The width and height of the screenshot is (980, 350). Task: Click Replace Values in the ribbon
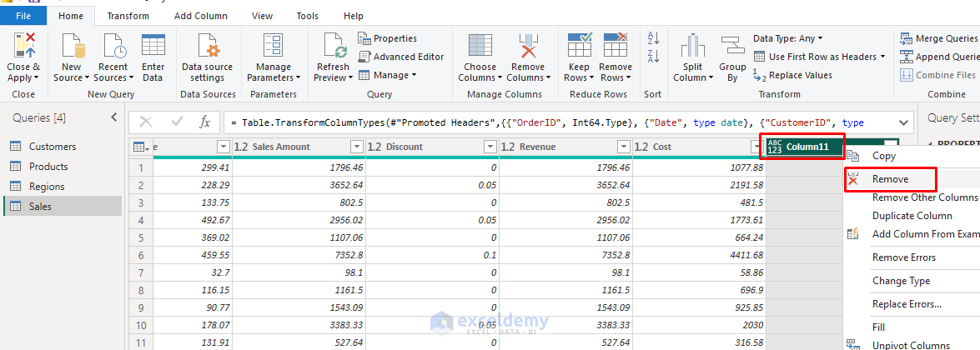(793, 75)
